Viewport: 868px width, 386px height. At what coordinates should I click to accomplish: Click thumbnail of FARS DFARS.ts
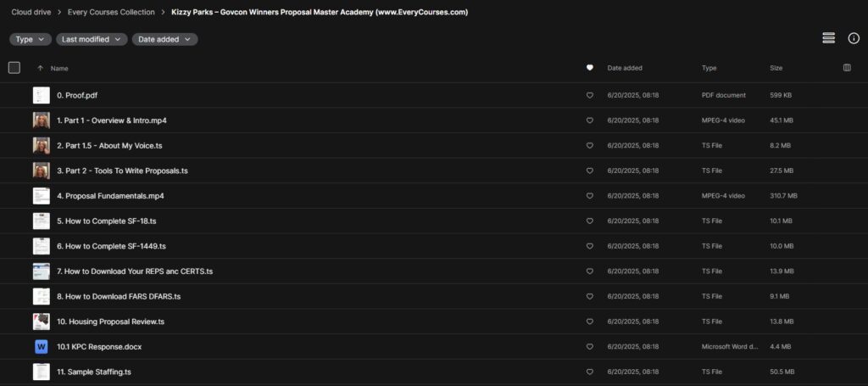tap(41, 296)
